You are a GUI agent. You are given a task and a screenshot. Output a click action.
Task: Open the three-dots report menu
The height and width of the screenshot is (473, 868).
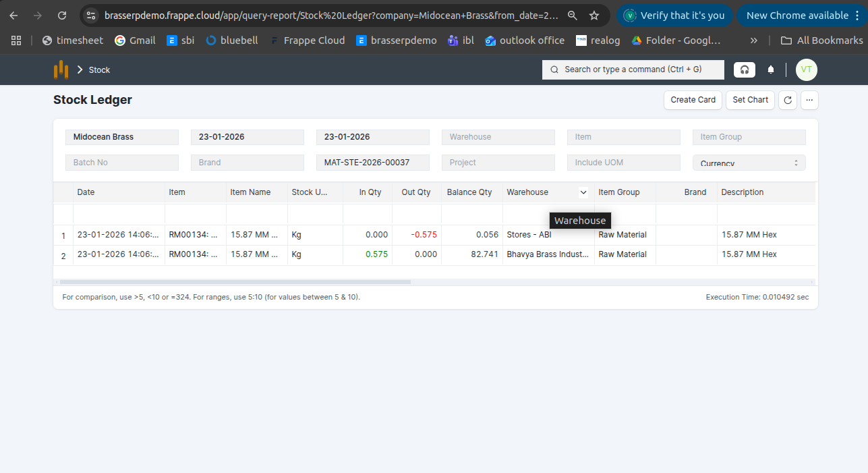pyautogui.click(x=809, y=100)
